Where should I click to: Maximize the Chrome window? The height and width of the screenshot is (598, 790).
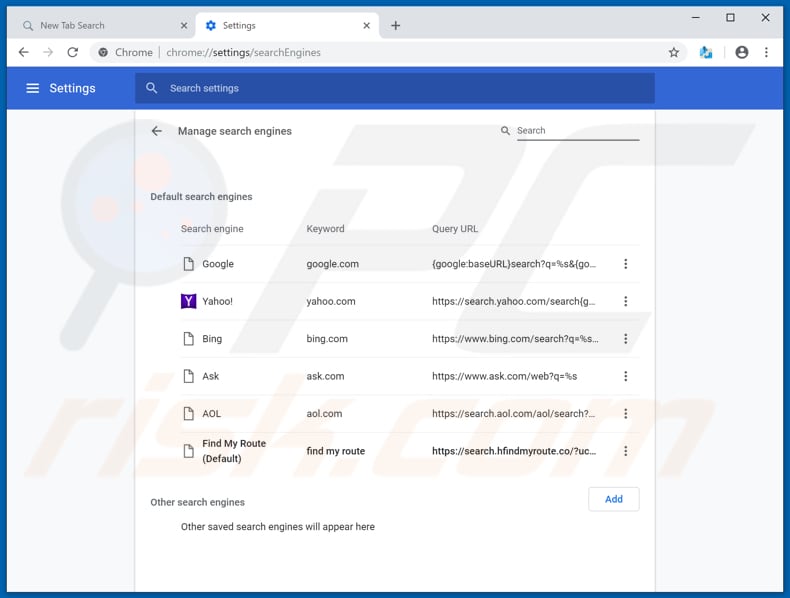731,18
